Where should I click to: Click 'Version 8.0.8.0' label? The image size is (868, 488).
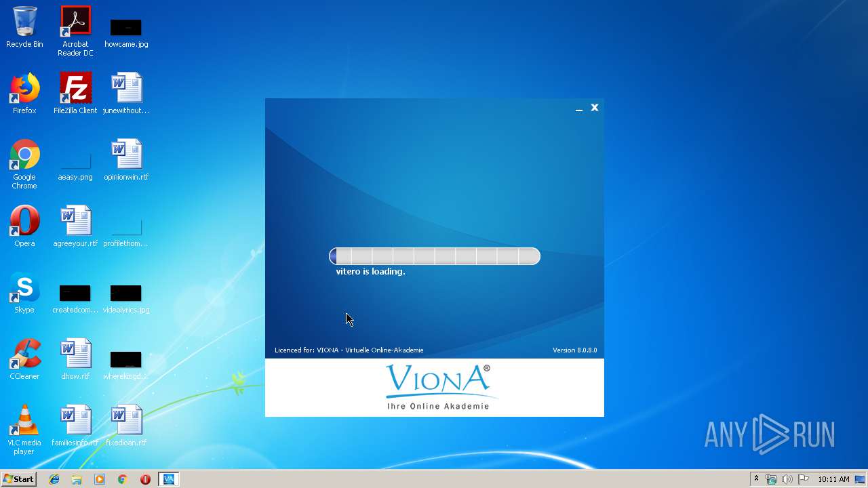[x=575, y=350]
